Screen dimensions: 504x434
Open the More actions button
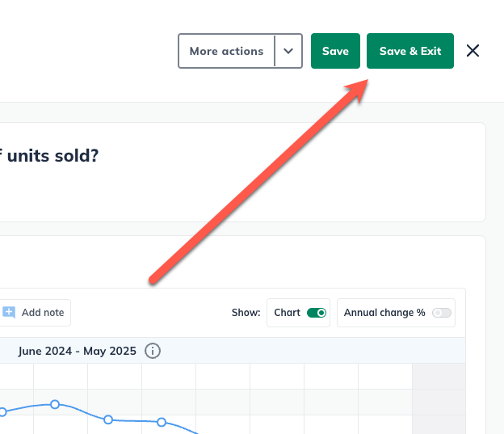(x=227, y=51)
